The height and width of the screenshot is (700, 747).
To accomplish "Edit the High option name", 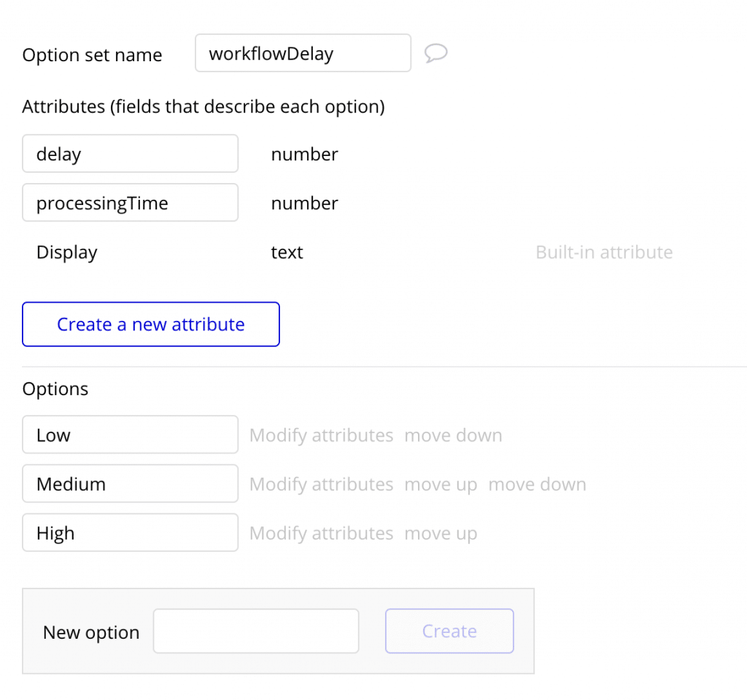I will 130,532.
